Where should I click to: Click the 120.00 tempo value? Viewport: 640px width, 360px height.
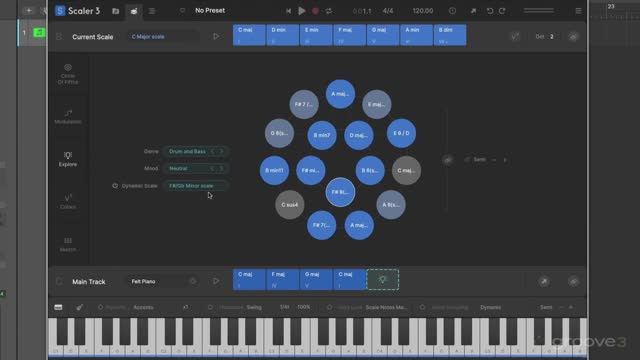pyautogui.click(x=422, y=11)
